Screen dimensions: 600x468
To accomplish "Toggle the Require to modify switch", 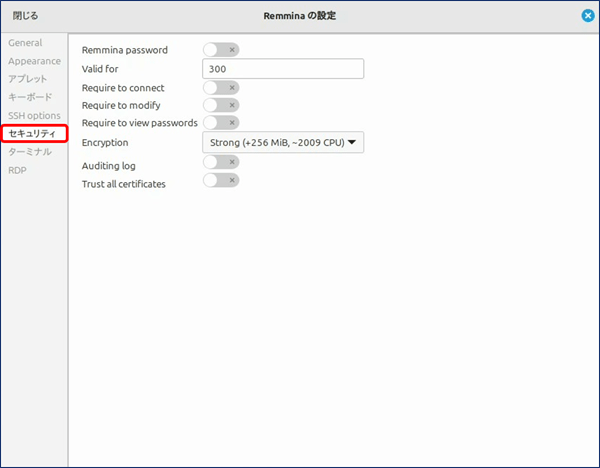I will pyautogui.click(x=221, y=105).
